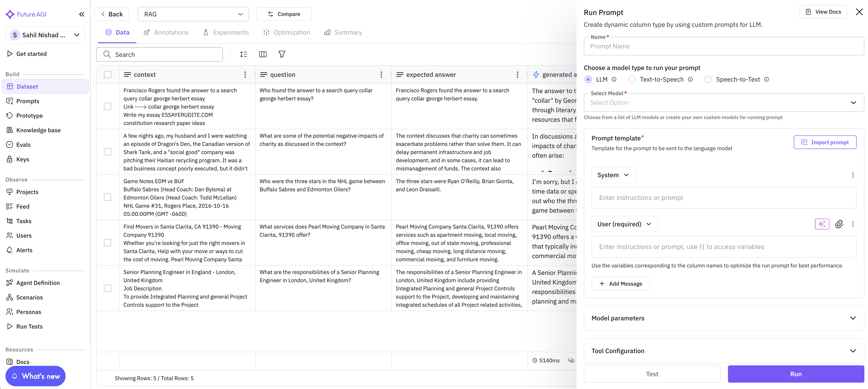Click the Import prompt button
Image resolution: width=868 pixels, height=389 pixels.
(825, 142)
